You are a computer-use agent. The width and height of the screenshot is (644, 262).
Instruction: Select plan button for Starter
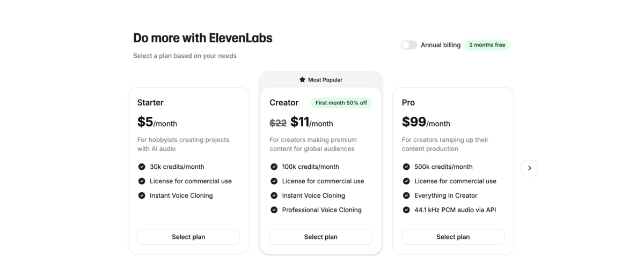[188, 237]
